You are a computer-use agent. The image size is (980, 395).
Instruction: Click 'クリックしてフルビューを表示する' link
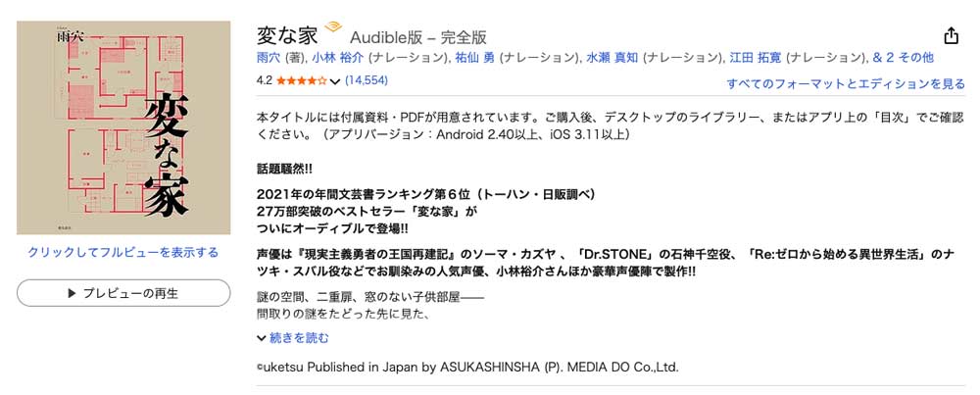point(122,252)
